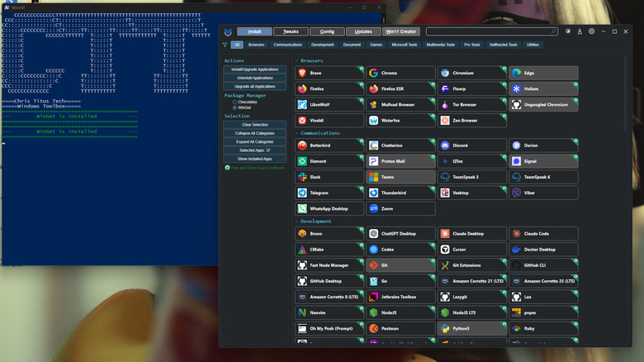Toggle Proton Mail selection

(400, 161)
